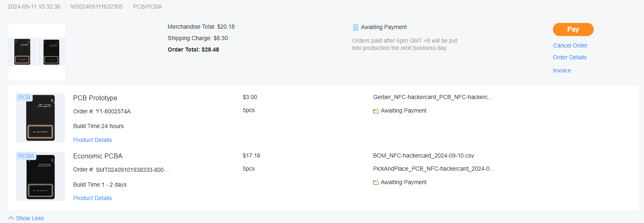This screenshot has width=644, height=223.
Task: Click Order # SMT02409101938333 text
Action: (x=121, y=169)
